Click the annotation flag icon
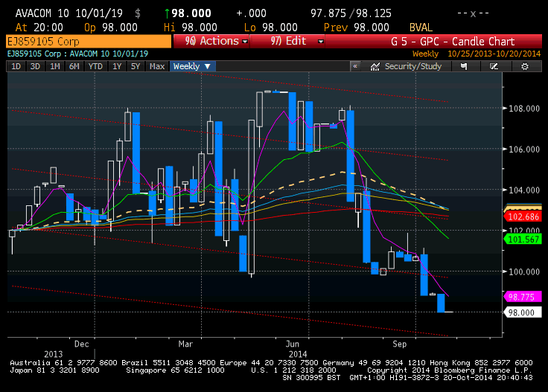548x392 pixels. click(464, 66)
